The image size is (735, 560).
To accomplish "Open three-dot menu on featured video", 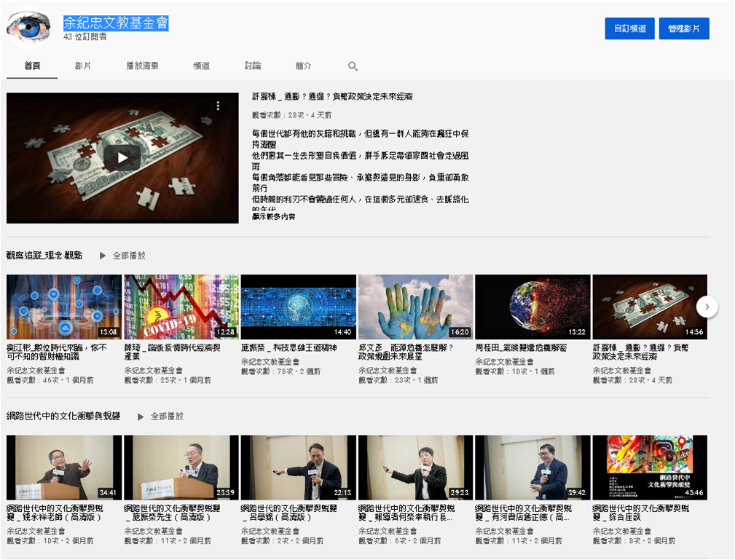I will [218, 106].
